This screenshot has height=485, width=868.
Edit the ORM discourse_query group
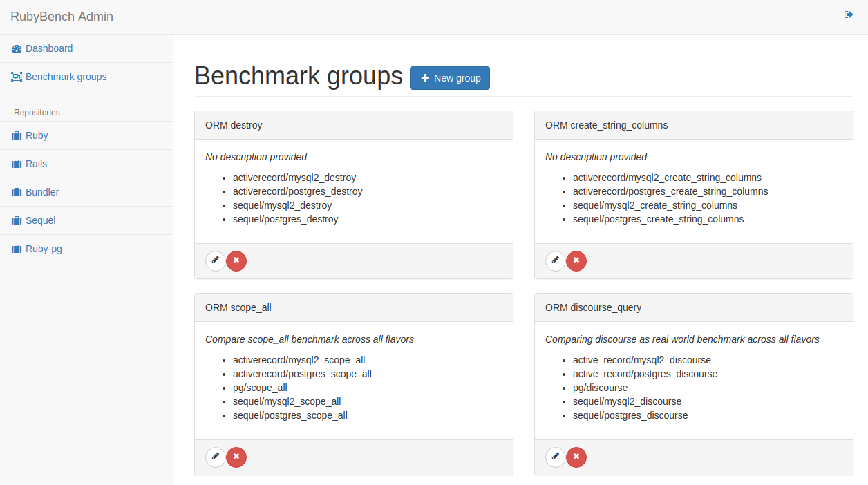pos(556,457)
